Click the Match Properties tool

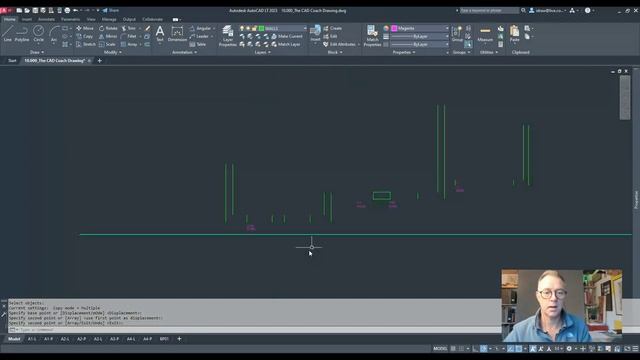(372, 36)
